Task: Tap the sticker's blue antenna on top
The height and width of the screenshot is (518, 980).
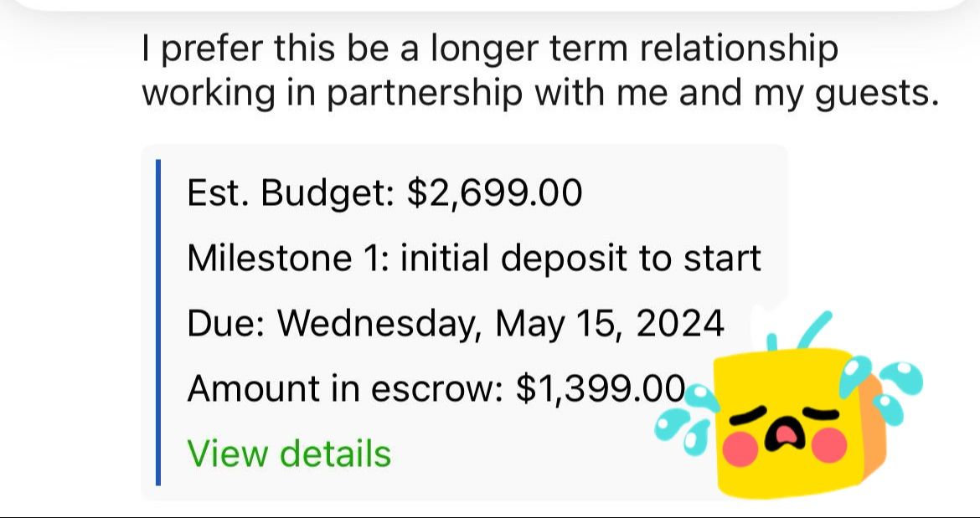Action: 806,329
